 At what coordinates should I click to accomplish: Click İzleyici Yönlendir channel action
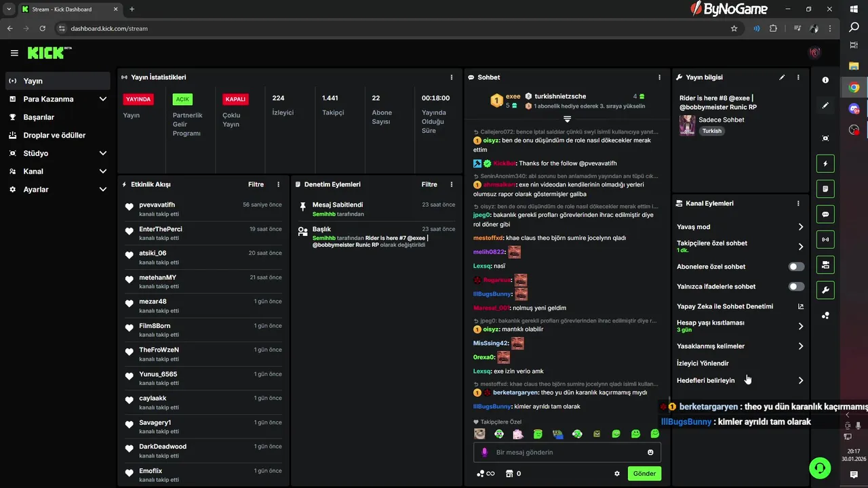[703, 363]
